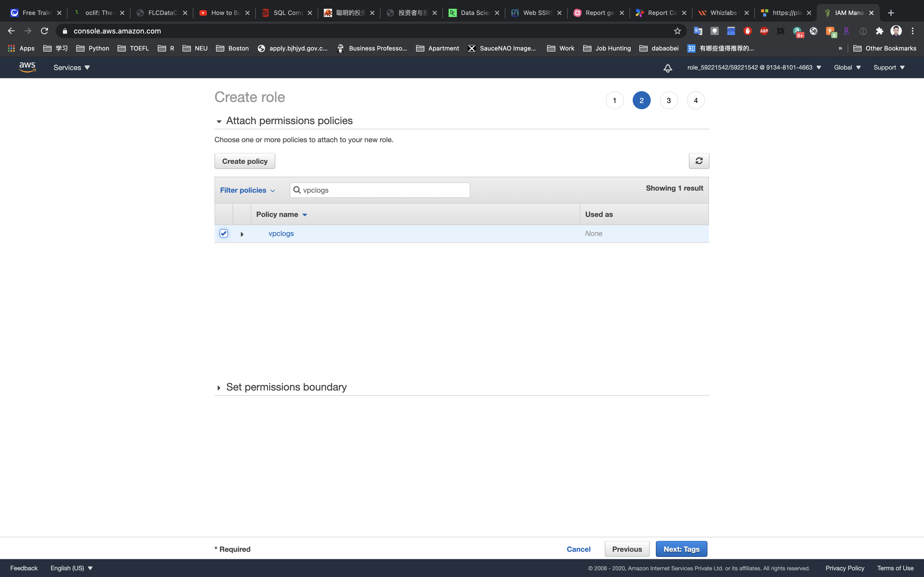The height and width of the screenshot is (577, 924).
Task: Open the Services menu
Action: click(x=71, y=67)
